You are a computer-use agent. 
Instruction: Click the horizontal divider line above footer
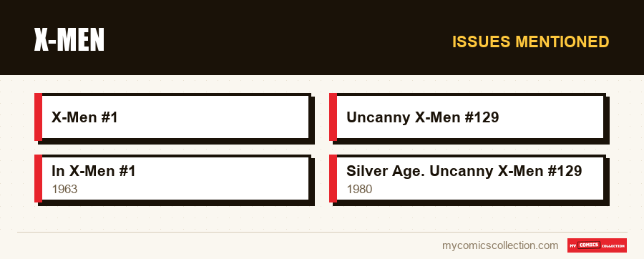322,233
